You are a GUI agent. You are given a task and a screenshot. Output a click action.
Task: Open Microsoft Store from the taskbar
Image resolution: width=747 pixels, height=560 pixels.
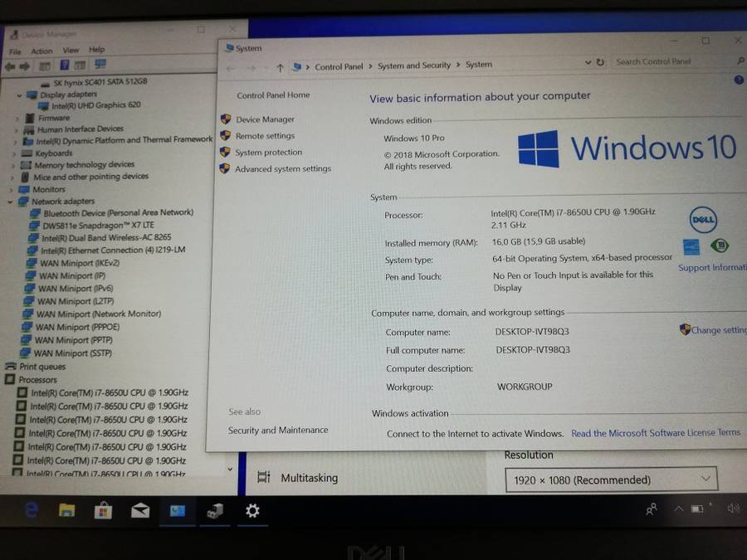[103, 511]
